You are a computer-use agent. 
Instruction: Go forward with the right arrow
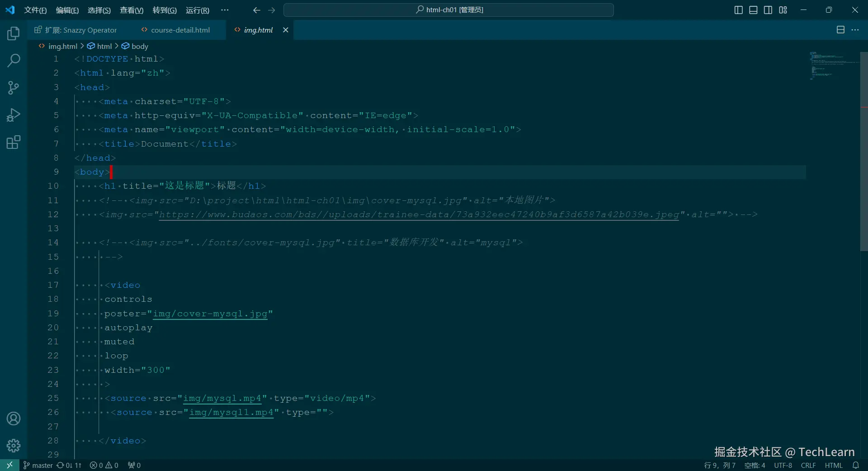pos(271,10)
